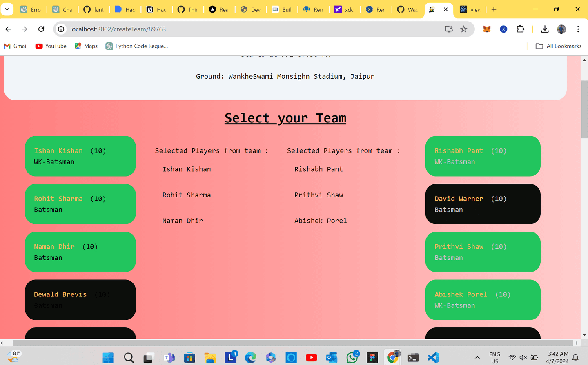The width and height of the screenshot is (588, 365).
Task: View site information for localhost
Action: click(61, 29)
